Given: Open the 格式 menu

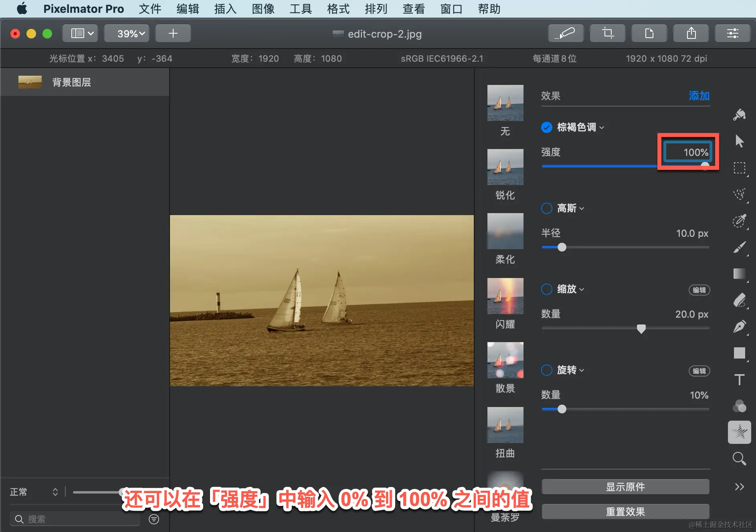Looking at the screenshot, I should pos(338,9).
